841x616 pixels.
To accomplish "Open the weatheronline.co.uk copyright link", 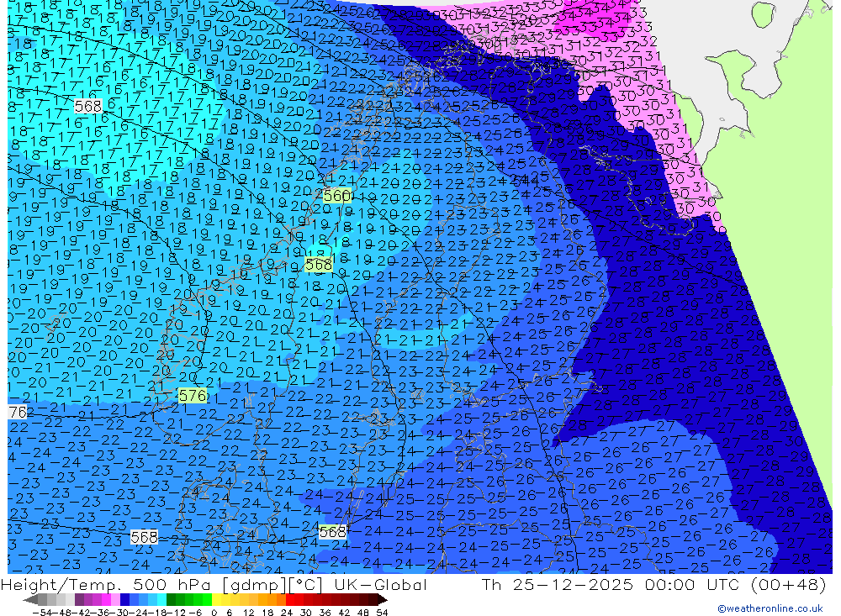I will [770, 608].
